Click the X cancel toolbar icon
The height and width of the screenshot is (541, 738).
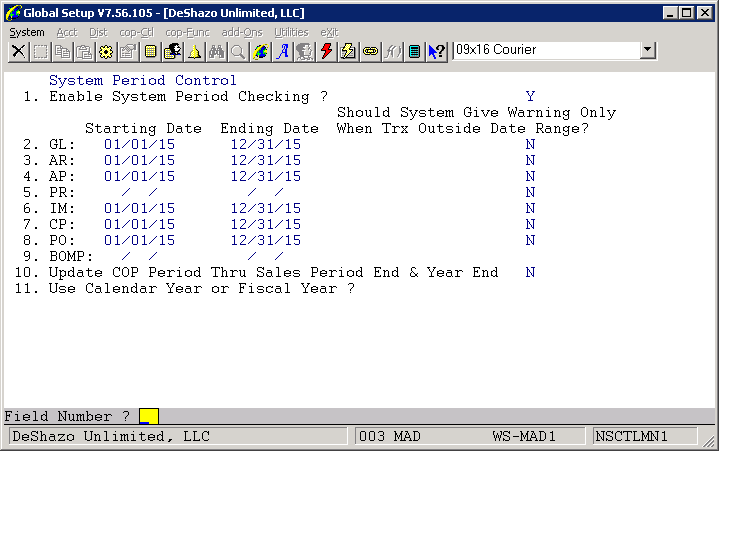[x=18, y=51]
